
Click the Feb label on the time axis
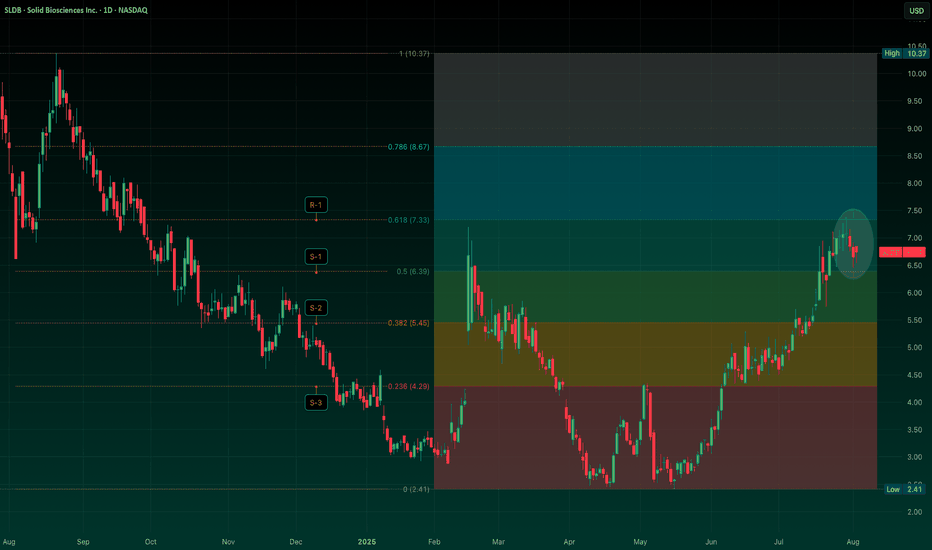pos(434,542)
